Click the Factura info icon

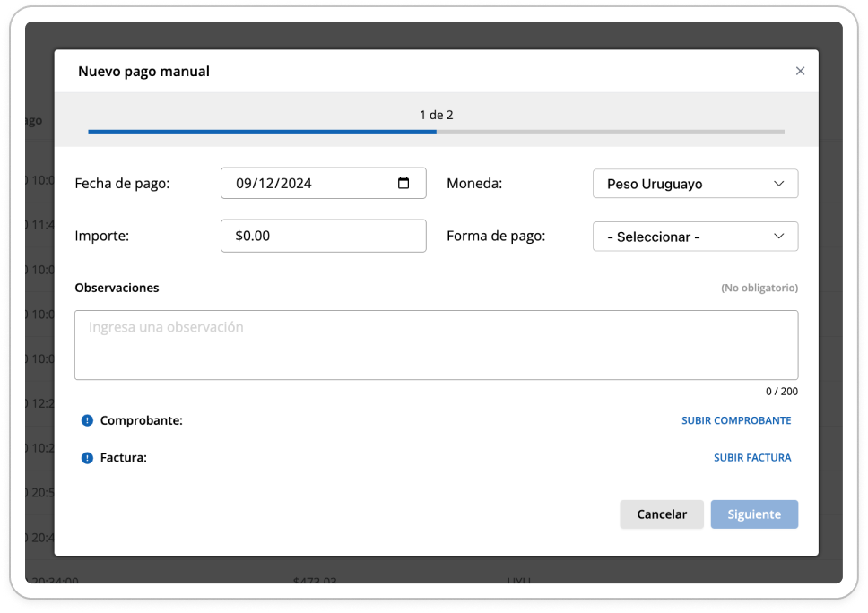click(x=87, y=458)
